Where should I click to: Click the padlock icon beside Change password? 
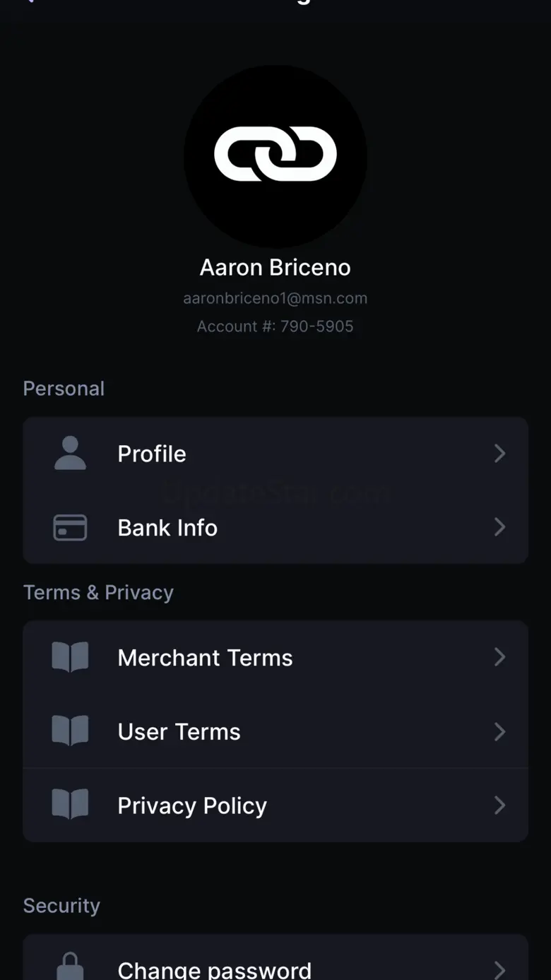(70, 966)
